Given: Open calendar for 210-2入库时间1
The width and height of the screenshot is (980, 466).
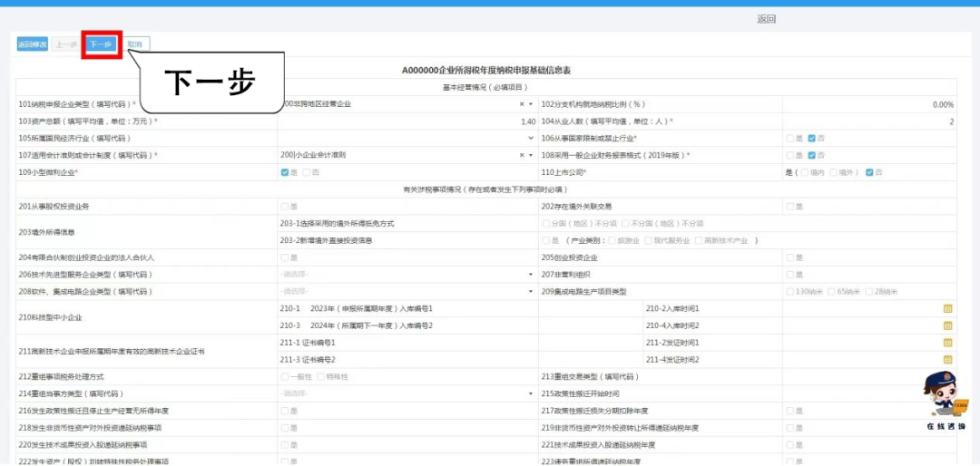Looking at the screenshot, I should point(947,308).
